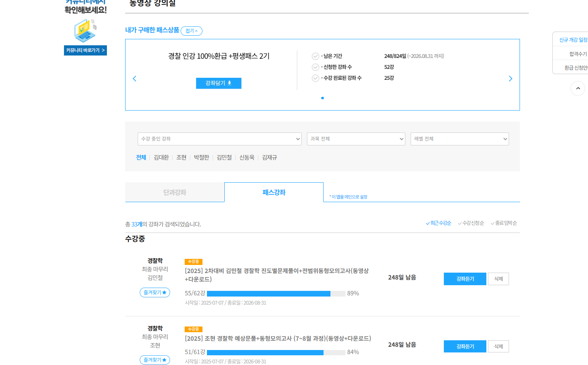This screenshot has width=588, height=365.
Task: Click the scroll-to-top circle button
Action: (578, 88)
